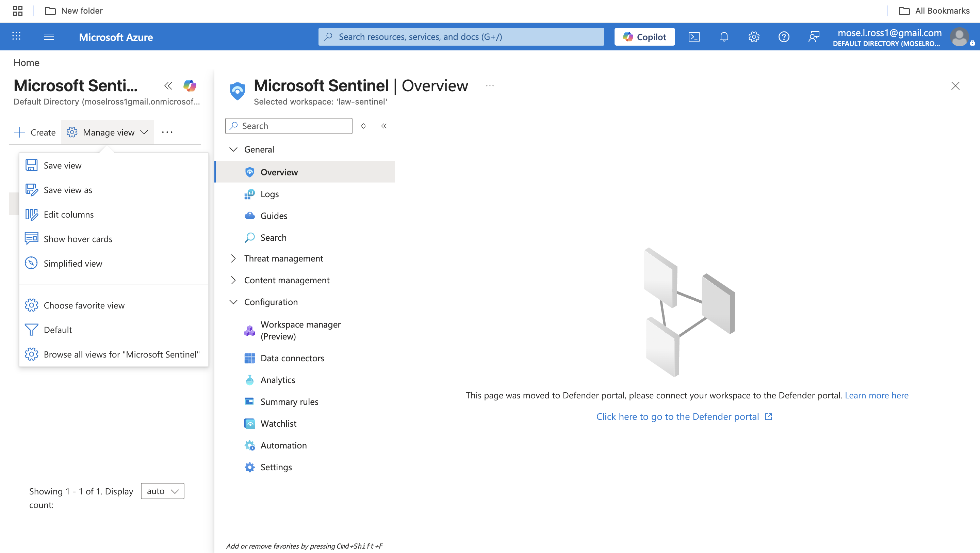The height and width of the screenshot is (553, 980).
Task: Open Sentinel Settings in sidebar
Action: (x=276, y=467)
